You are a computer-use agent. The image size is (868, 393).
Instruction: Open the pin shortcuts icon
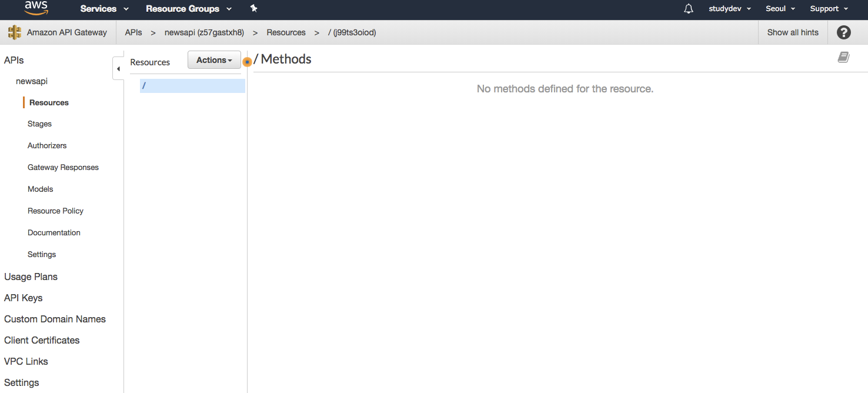coord(254,8)
